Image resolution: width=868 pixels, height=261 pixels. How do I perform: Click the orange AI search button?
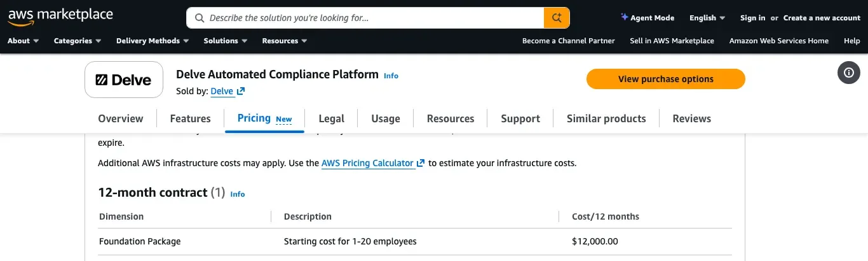557,18
